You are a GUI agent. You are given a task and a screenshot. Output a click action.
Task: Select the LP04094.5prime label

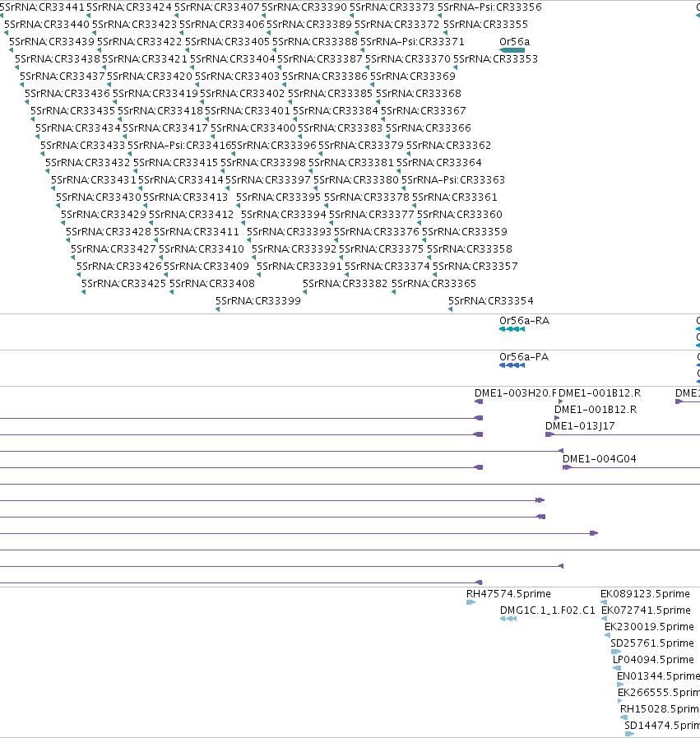tap(653, 660)
